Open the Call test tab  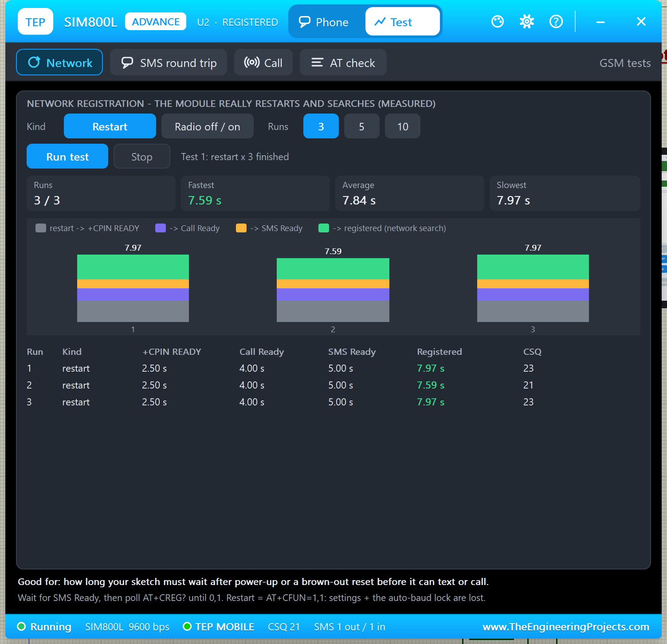(263, 62)
